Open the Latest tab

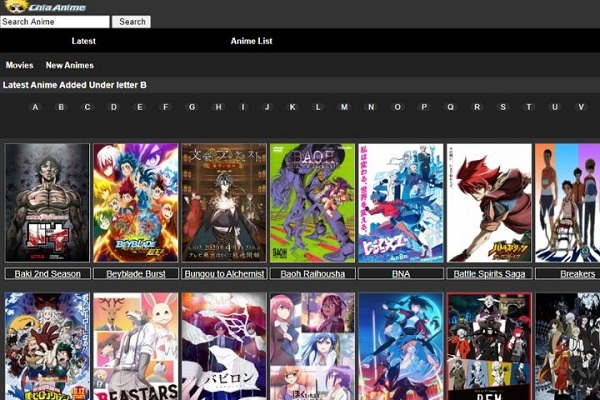click(83, 41)
